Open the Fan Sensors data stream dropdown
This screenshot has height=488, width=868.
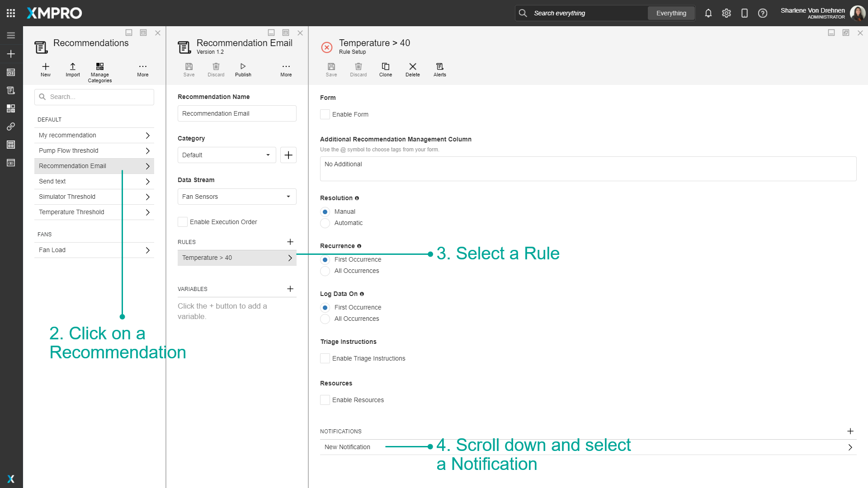click(x=237, y=197)
